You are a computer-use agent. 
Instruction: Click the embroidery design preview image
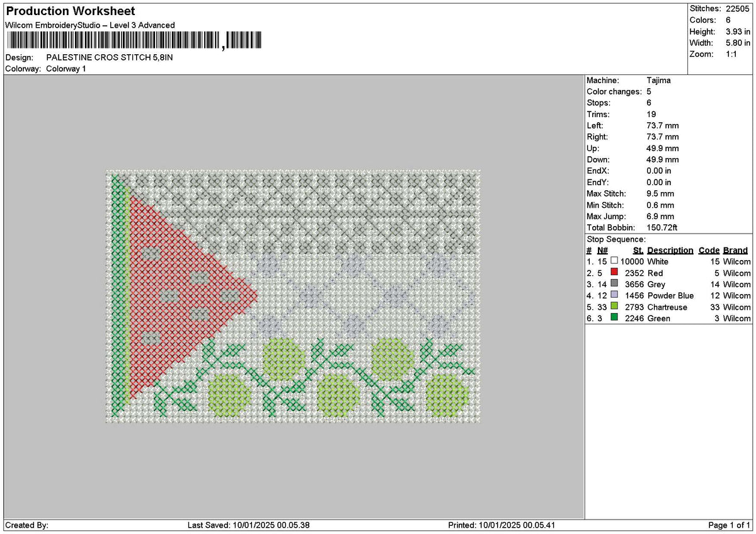[293, 296]
